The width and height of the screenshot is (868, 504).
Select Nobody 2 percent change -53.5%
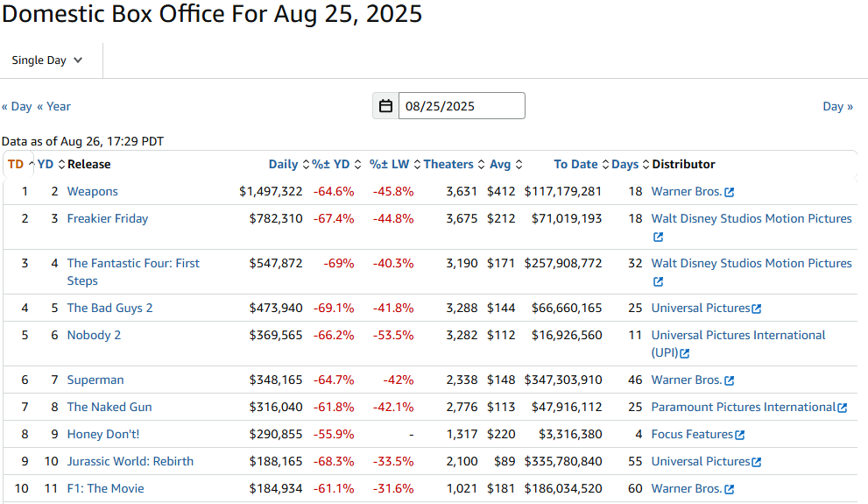click(393, 335)
